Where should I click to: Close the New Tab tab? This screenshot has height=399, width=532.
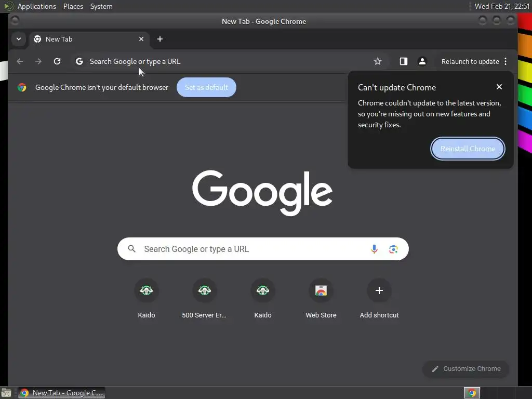(141, 39)
